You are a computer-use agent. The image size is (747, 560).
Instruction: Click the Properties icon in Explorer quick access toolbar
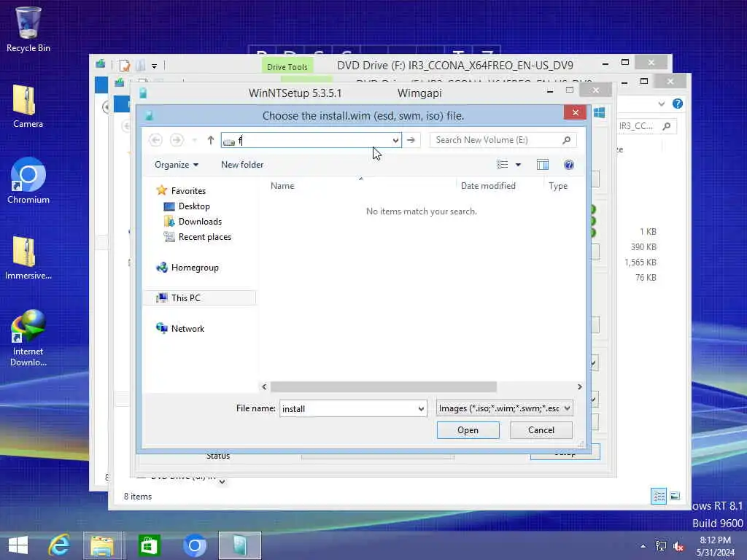click(x=124, y=65)
